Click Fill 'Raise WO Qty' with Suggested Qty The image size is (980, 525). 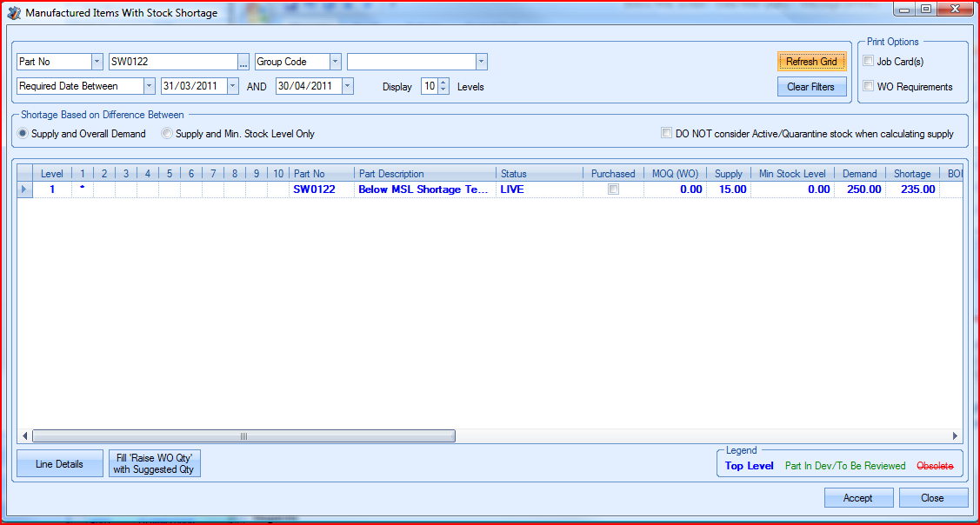[155, 464]
